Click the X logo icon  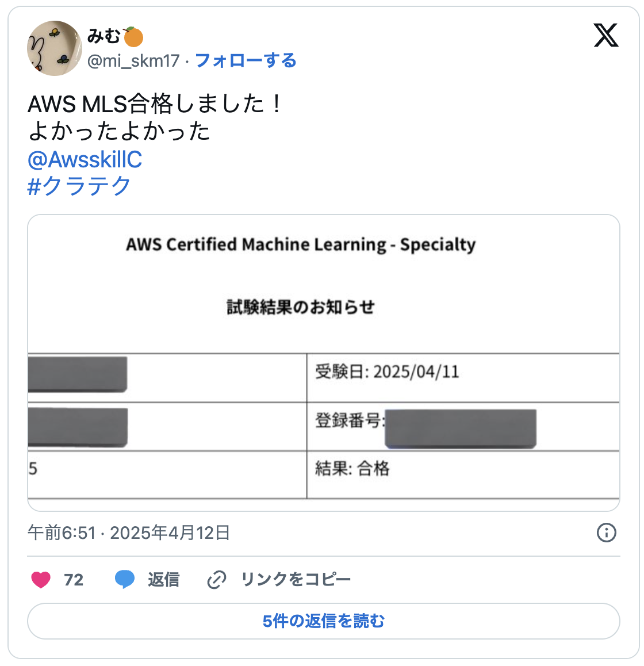tap(605, 36)
